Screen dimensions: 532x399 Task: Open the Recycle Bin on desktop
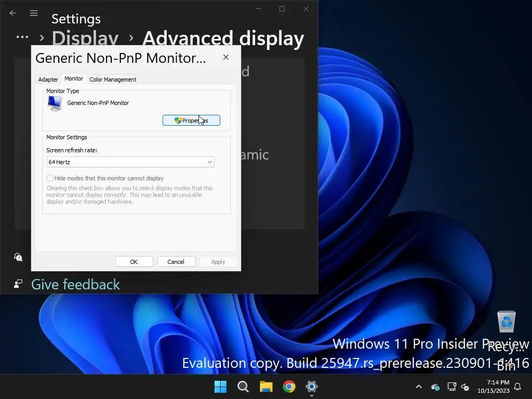507,322
